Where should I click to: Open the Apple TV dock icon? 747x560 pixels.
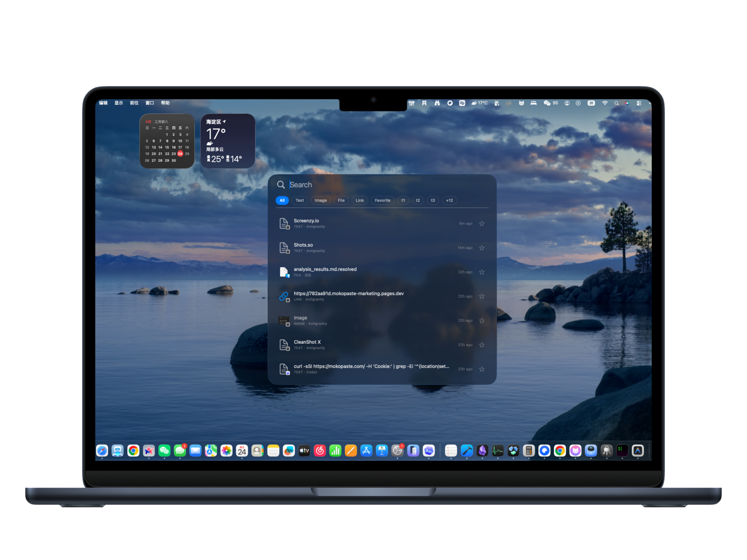[x=304, y=451]
